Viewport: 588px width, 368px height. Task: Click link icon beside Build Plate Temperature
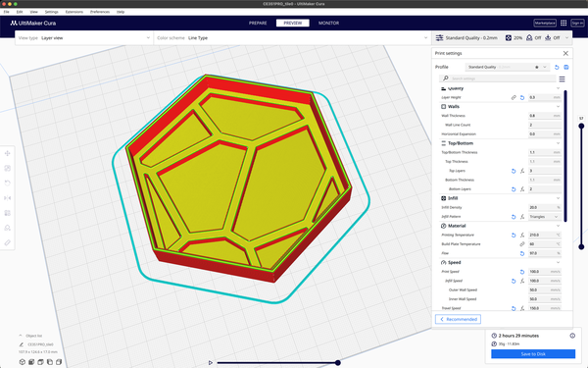(x=522, y=244)
